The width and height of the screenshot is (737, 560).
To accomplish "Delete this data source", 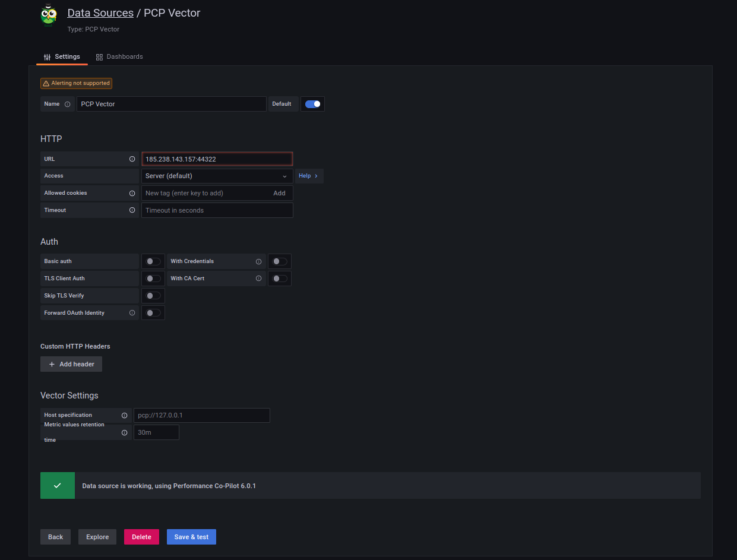I will (141, 537).
